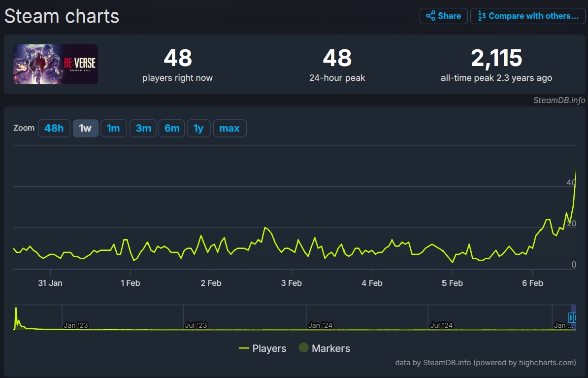Click the 4 Feb axis label
This screenshot has height=378, width=588.
point(372,283)
